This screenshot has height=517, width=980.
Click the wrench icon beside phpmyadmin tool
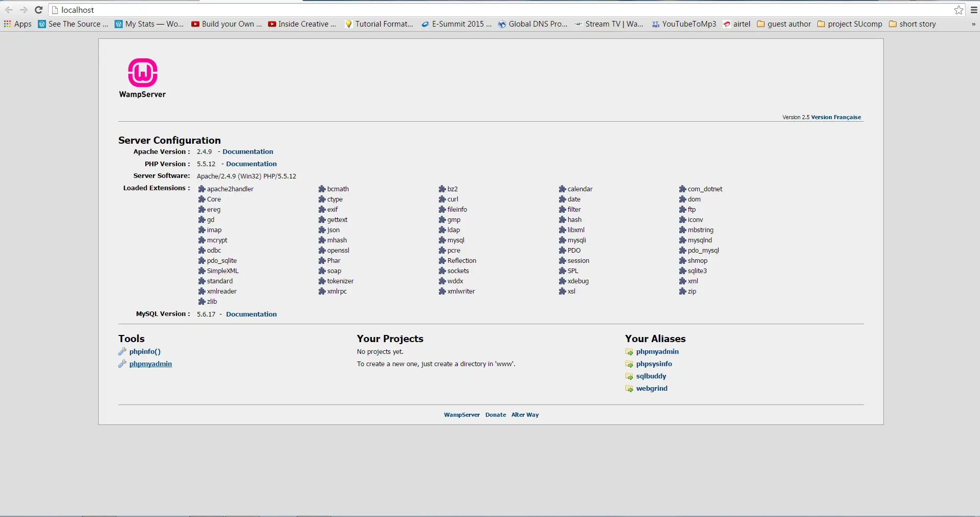(122, 364)
